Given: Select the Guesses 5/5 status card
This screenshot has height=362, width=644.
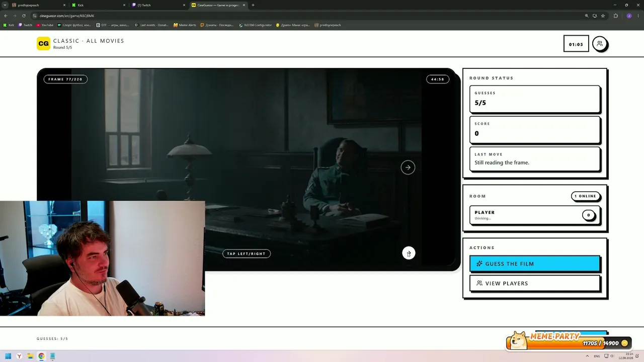Looking at the screenshot, I should (x=535, y=99).
